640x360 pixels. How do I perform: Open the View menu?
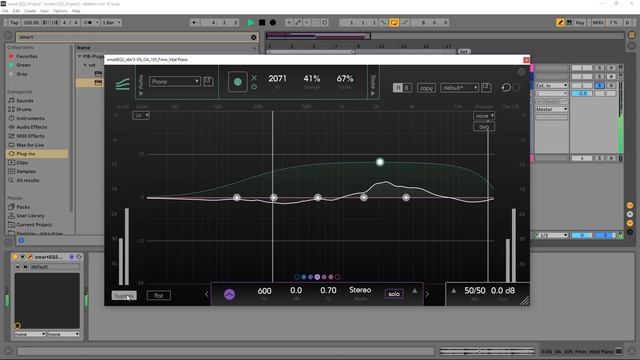tap(44, 11)
